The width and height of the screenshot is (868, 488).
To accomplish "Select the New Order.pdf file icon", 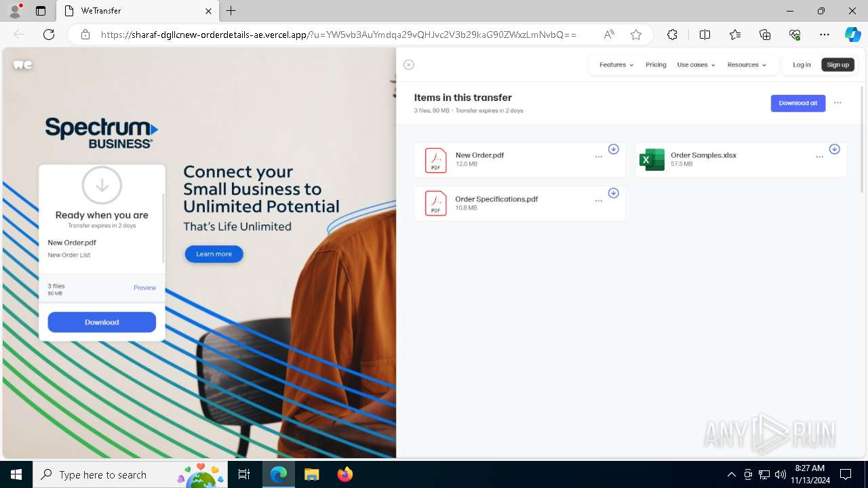I will click(x=435, y=160).
